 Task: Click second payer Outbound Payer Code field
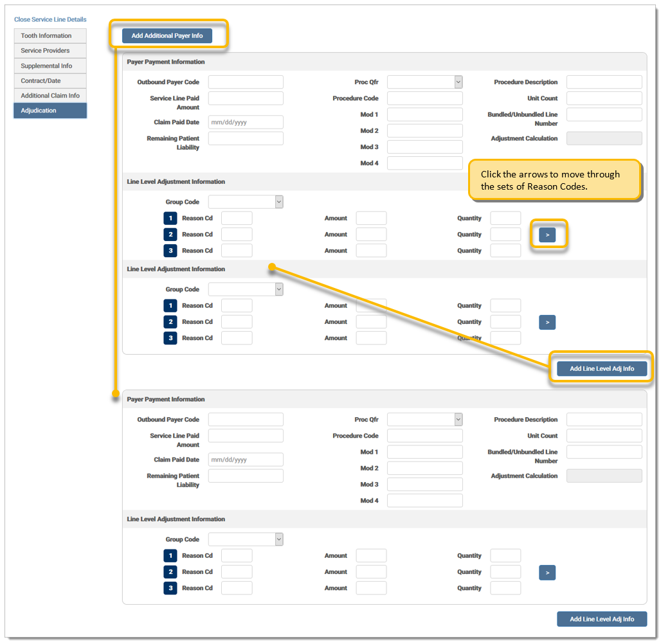pos(246,419)
